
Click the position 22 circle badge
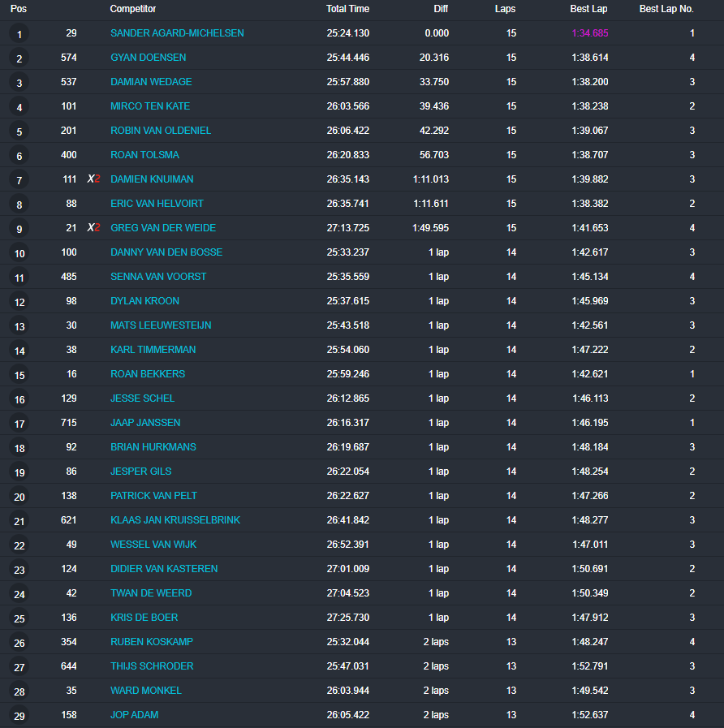coord(19,545)
